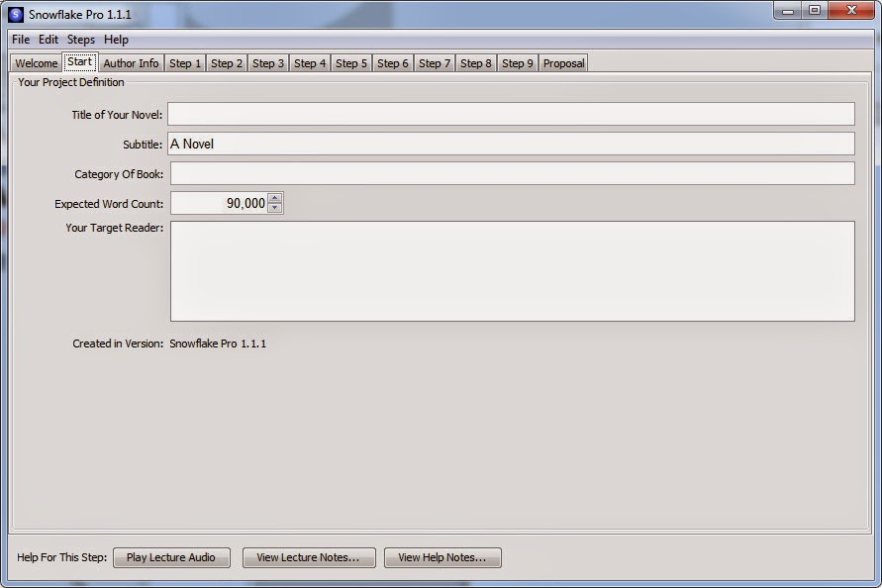Open the Steps menu
This screenshot has height=588, width=882.
point(81,40)
